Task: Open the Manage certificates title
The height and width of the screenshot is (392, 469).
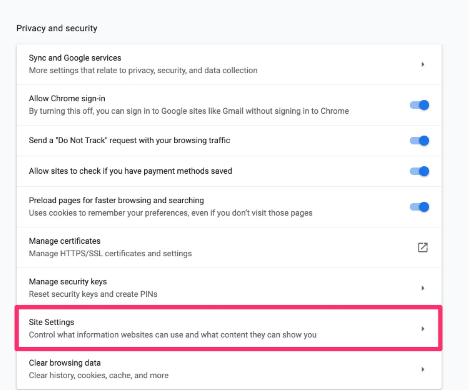Action: click(x=64, y=241)
